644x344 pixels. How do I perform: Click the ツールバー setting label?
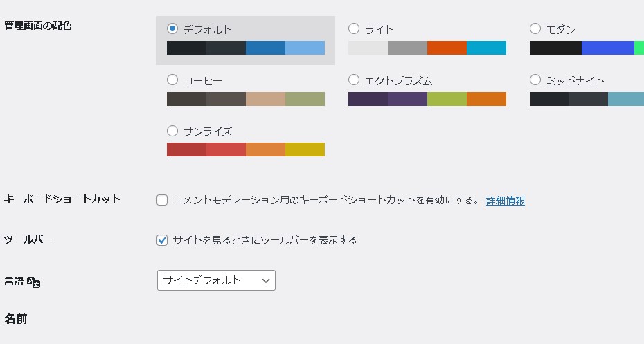click(28, 239)
